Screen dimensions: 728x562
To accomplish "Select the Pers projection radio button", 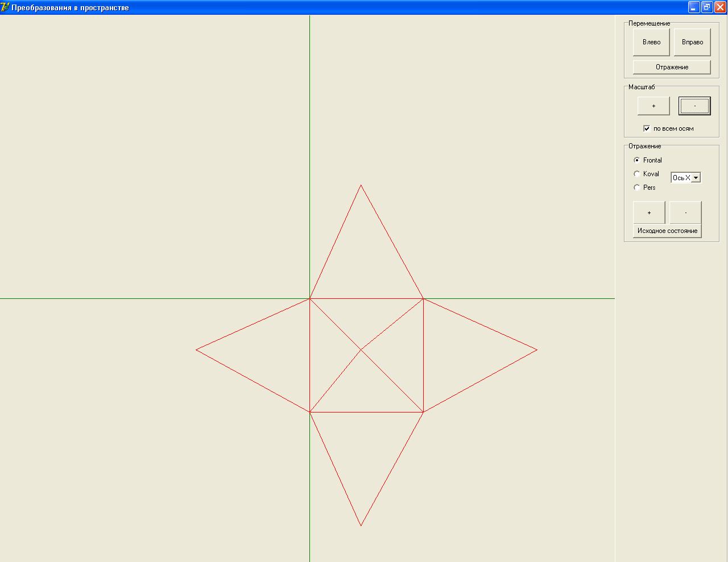I will pyautogui.click(x=637, y=188).
